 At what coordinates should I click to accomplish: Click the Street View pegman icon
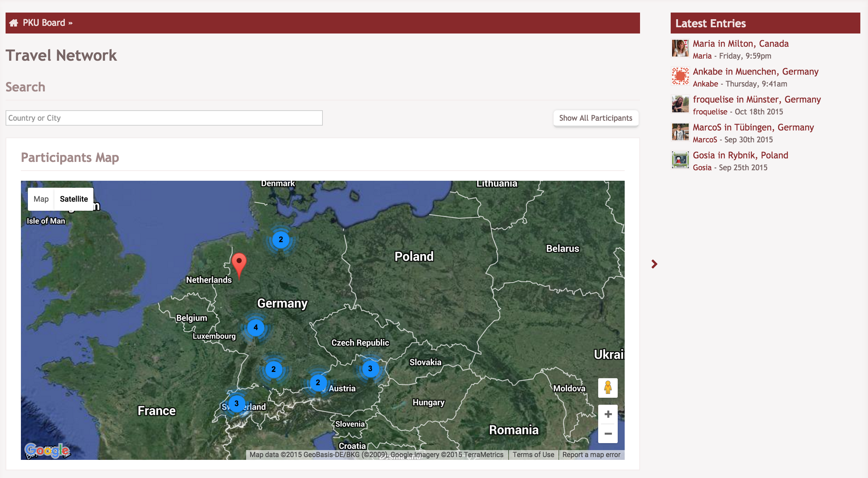click(608, 388)
